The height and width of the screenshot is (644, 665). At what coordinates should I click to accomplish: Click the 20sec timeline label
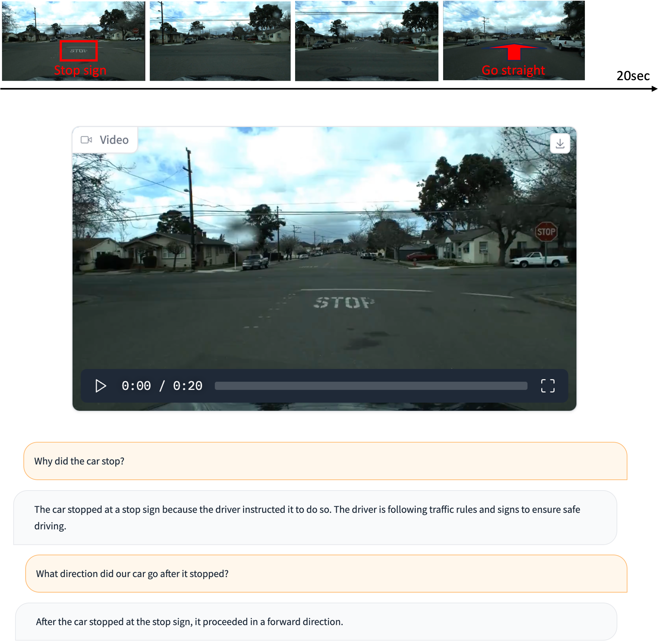pyautogui.click(x=633, y=76)
